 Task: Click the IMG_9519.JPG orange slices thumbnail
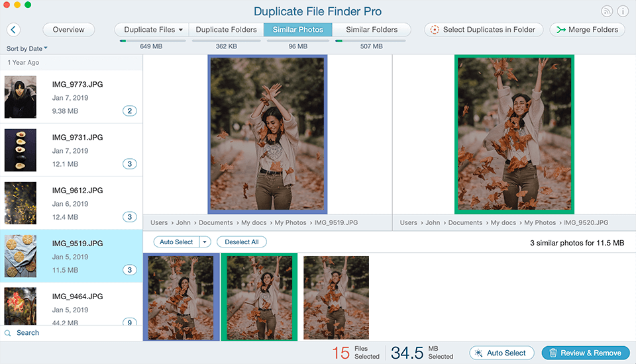pos(21,256)
